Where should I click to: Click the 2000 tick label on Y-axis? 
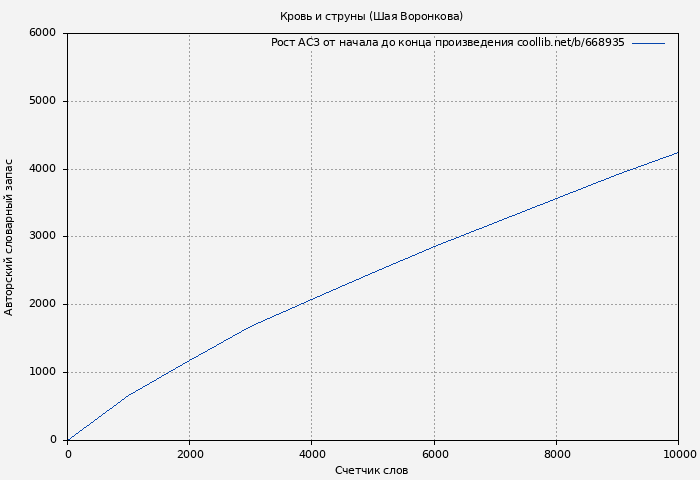click(x=42, y=305)
